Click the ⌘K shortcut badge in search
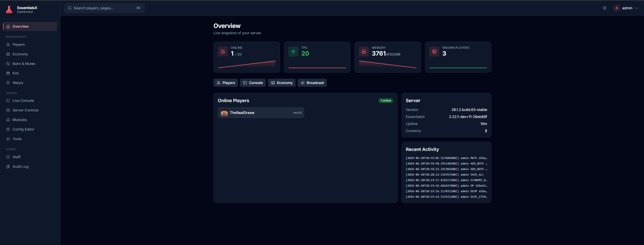 (138, 8)
